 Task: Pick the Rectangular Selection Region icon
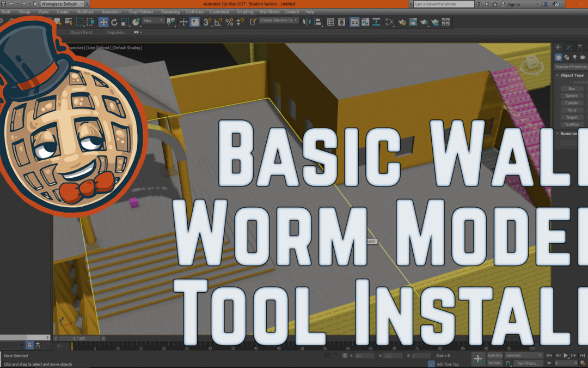tap(79, 22)
